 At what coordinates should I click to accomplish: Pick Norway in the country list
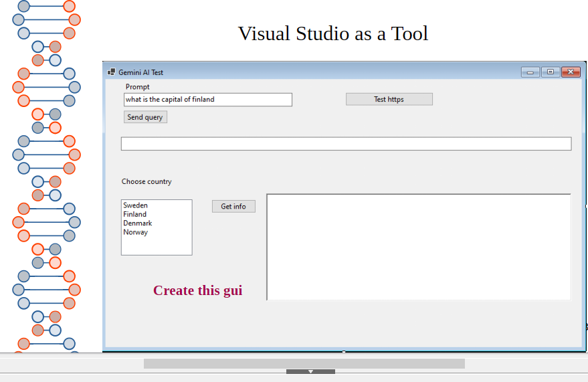[x=136, y=232]
